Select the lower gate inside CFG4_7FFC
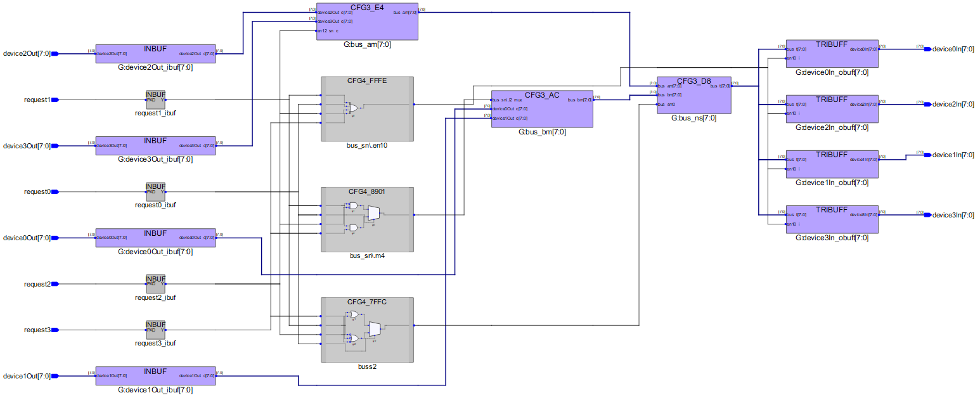The height and width of the screenshot is (400, 980). point(354,339)
